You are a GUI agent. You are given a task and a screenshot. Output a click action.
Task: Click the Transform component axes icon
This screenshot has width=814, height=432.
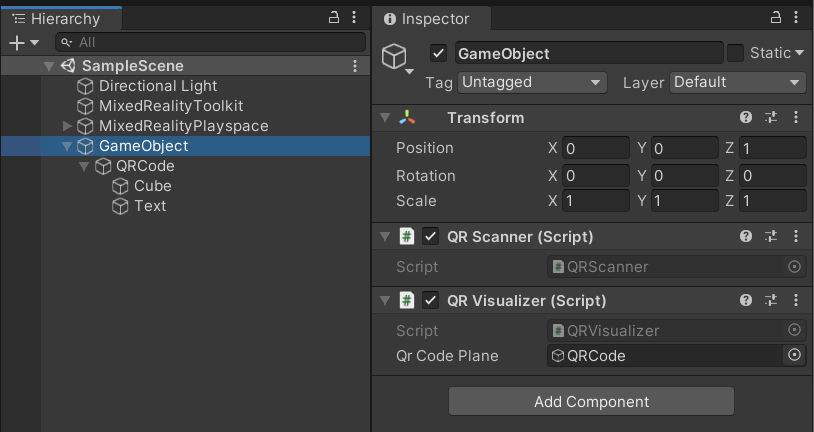[407, 117]
